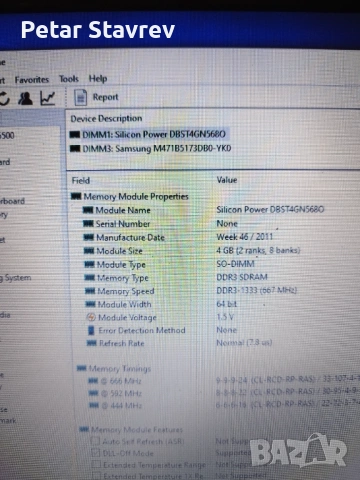Select the Memory Type field

click(123, 278)
